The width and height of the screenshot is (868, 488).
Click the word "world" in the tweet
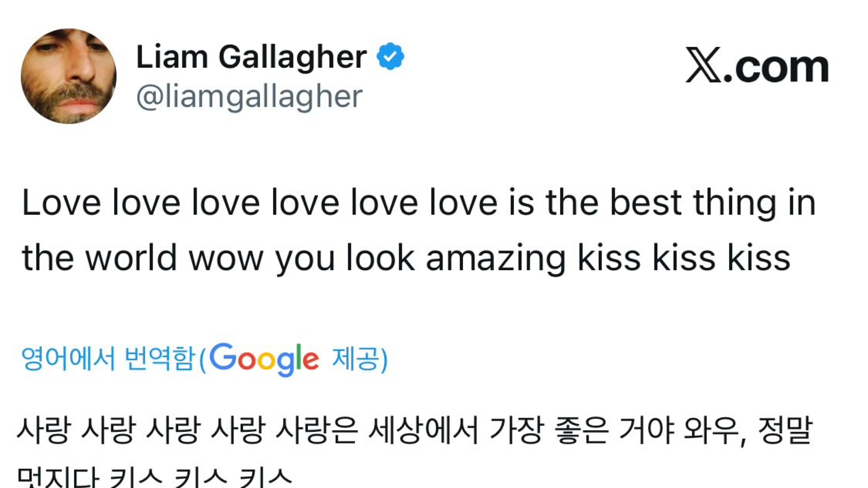coord(131,258)
